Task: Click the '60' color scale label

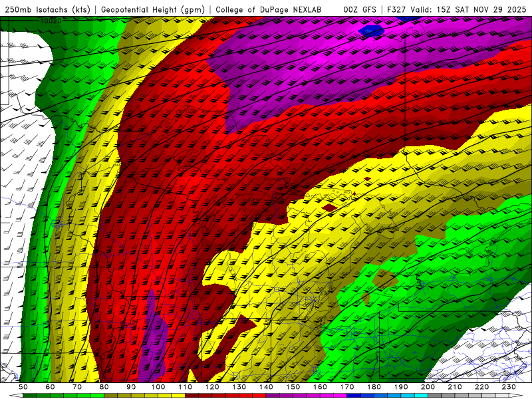Action: click(x=51, y=387)
